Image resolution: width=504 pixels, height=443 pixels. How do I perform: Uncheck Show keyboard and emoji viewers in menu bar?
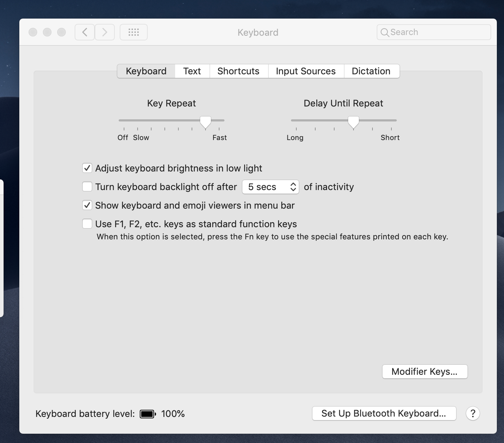(87, 205)
